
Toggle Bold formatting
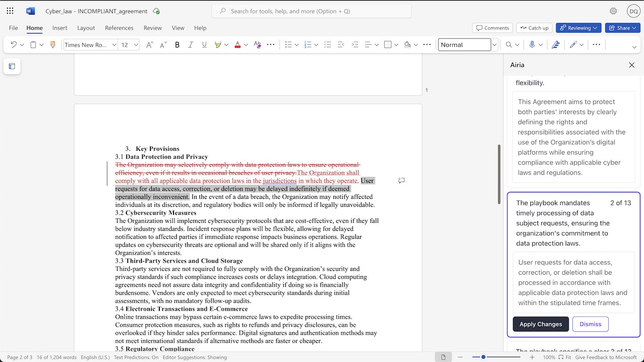177,45
